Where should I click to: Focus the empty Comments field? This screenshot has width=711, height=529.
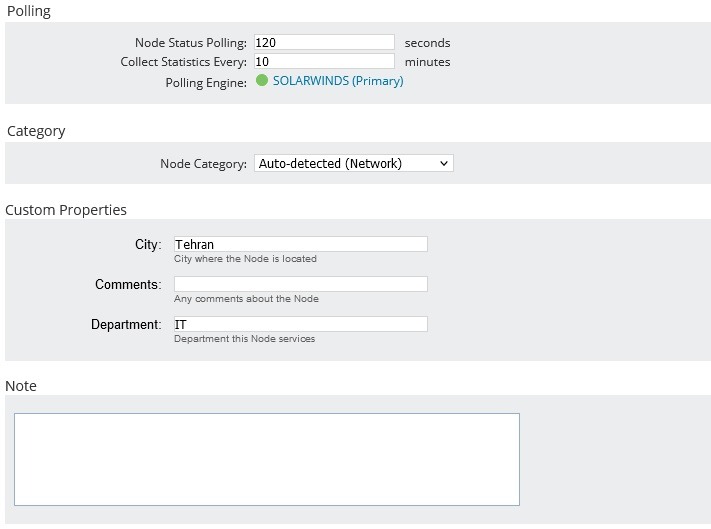click(x=300, y=284)
